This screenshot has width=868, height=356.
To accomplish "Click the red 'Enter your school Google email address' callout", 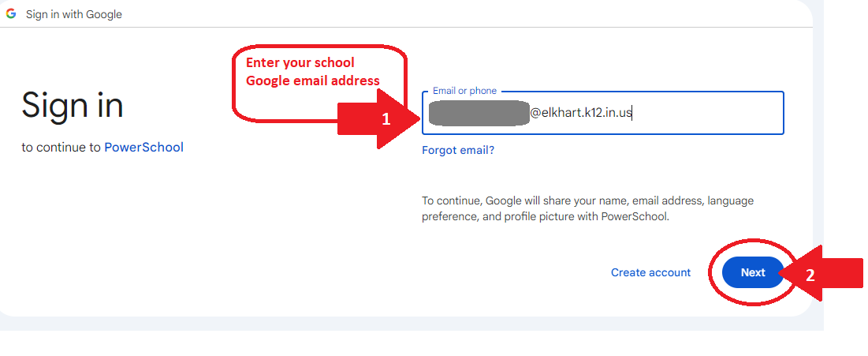I will click(319, 82).
